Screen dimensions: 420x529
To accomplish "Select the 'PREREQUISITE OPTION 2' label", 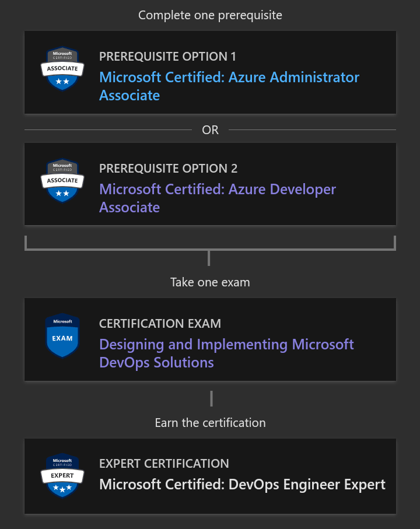I will tap(169, 169).
